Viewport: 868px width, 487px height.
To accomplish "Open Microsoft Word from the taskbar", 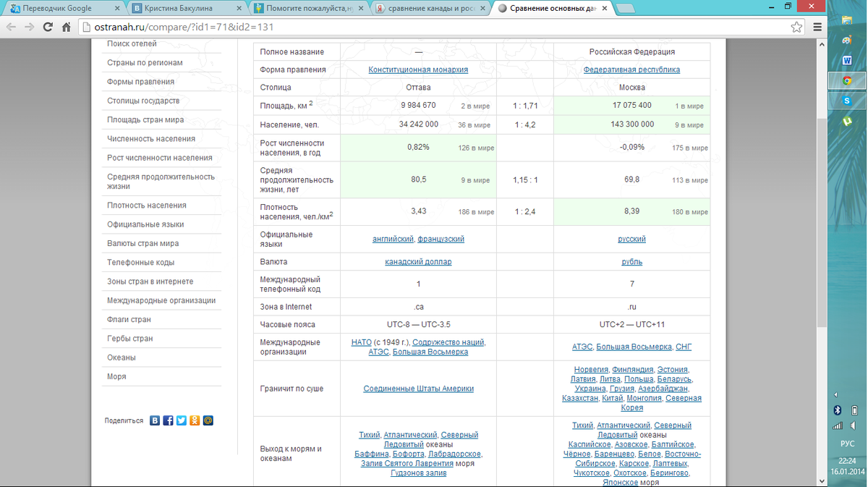I will click(846, 61).
